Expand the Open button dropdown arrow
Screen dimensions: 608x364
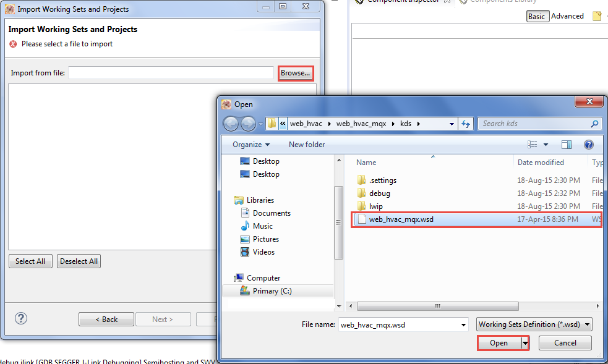(x=525, y=343)
